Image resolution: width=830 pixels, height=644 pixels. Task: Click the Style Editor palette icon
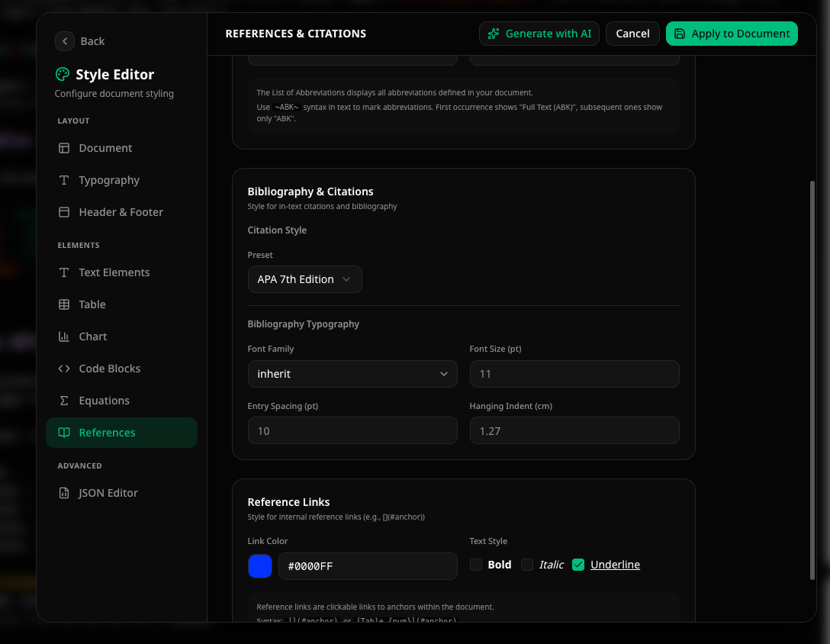point(63,74)
